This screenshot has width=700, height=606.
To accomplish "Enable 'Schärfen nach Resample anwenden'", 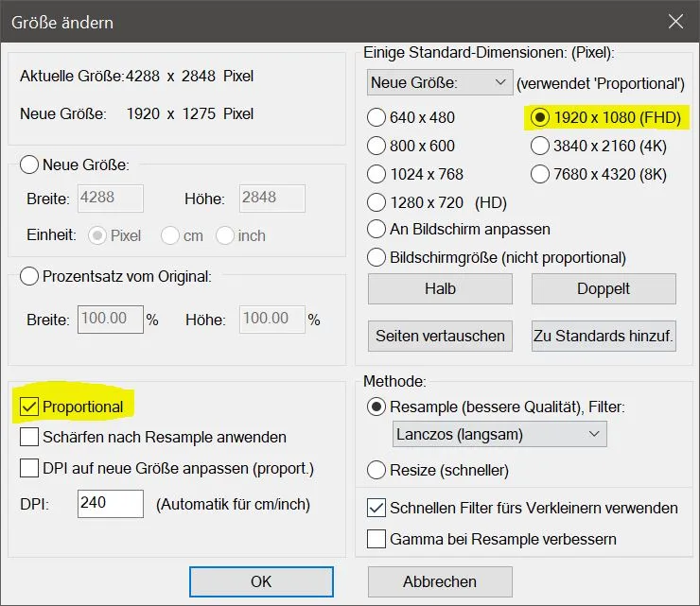I will click(29, 438).
